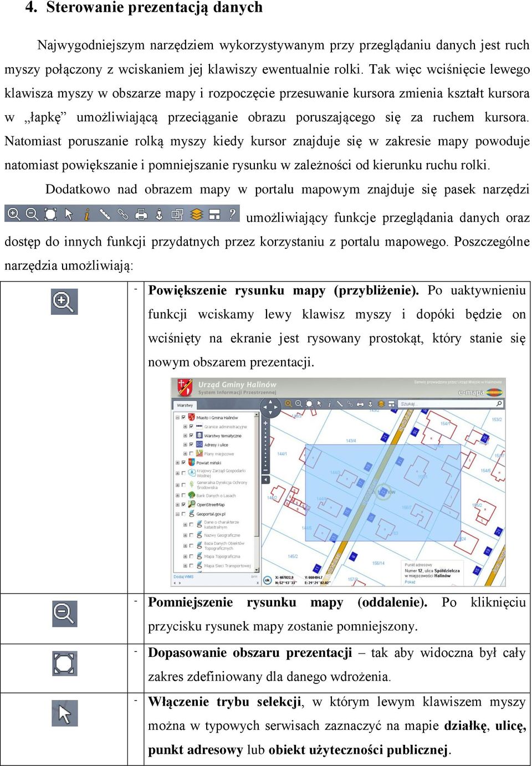Click the large zoom-in icon in the table

click(64, 302)
